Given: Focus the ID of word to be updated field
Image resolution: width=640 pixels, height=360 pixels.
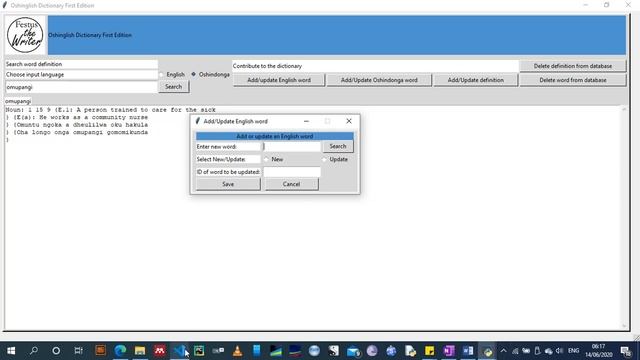Looking at the screenshot, I should 292,172.
